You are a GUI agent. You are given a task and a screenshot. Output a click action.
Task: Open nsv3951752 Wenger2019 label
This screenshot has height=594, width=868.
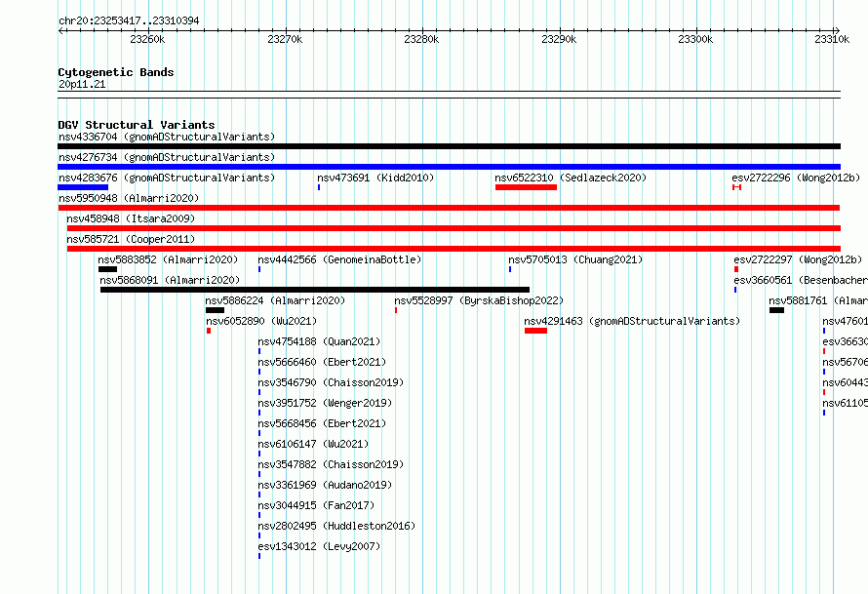(x=325, y=403)
